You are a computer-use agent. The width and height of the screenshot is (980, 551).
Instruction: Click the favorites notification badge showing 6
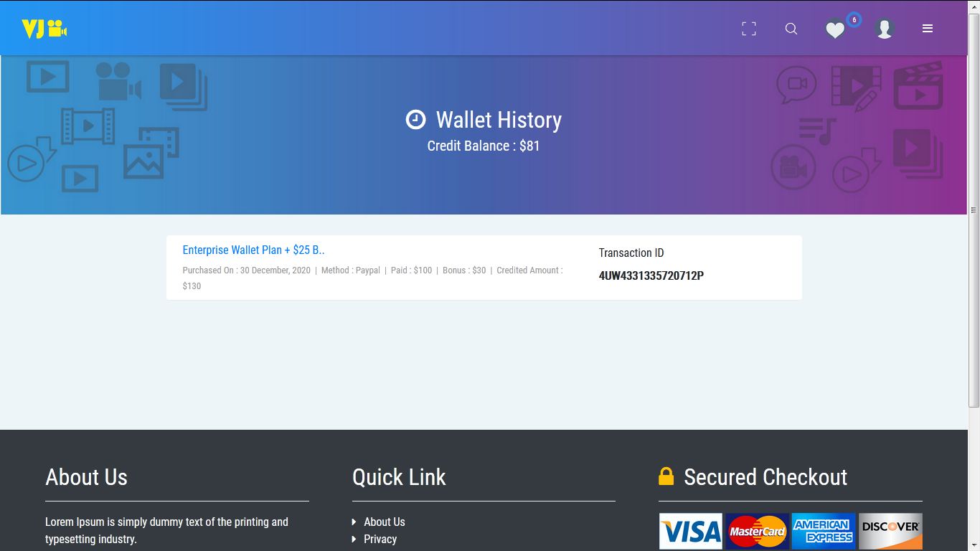pyautogui.click(x=853, y=21)
